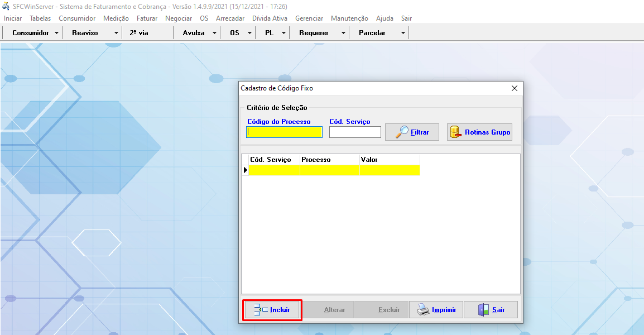Expand the Avulsa dropdown arrow
The width and height of the screenshot is (644, 335).
(x=215, y=33)
